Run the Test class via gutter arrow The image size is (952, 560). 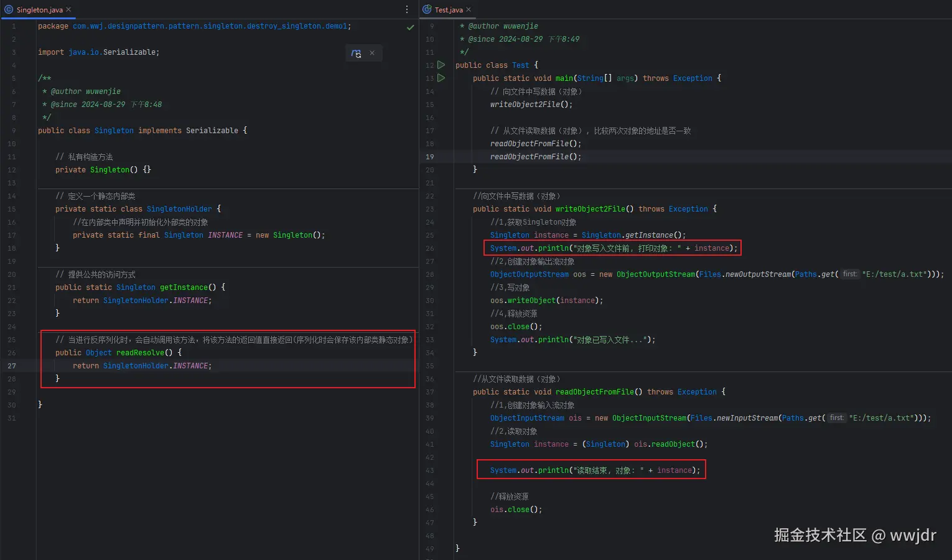(441, 65)
